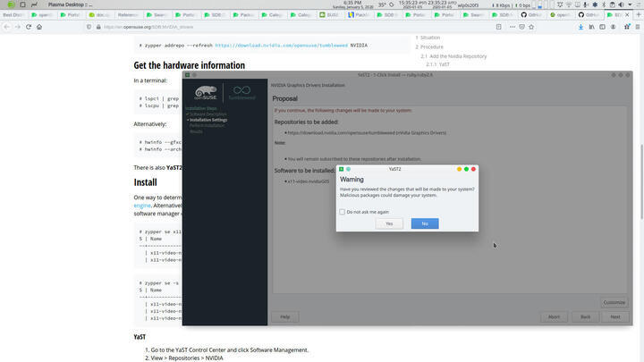Go to the browser Home page
This screenshot has height=362, width=644.
(39, 27)
